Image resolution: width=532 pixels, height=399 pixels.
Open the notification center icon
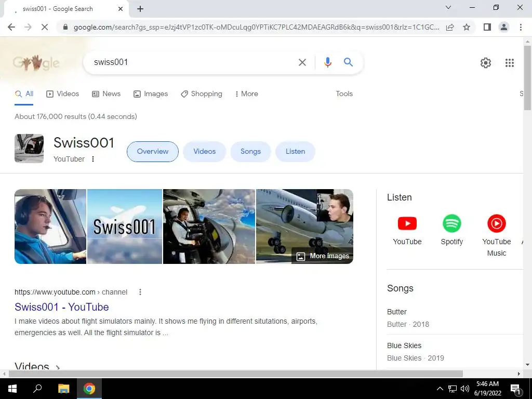click(515, 389)
